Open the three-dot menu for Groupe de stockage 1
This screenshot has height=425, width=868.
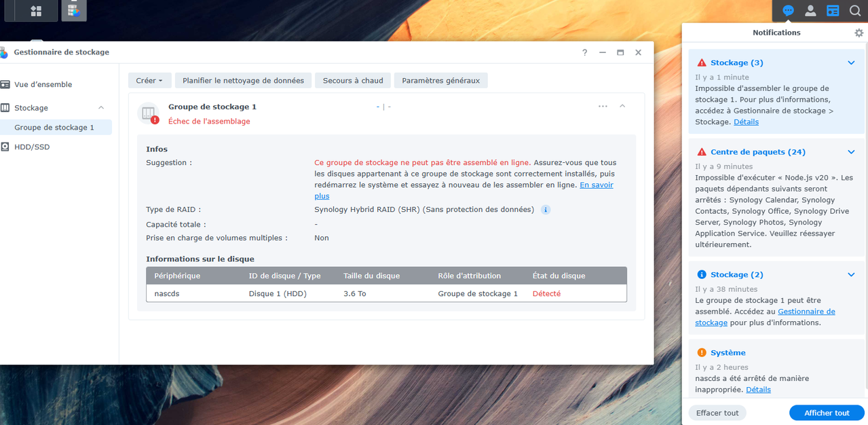coord(603,107)
